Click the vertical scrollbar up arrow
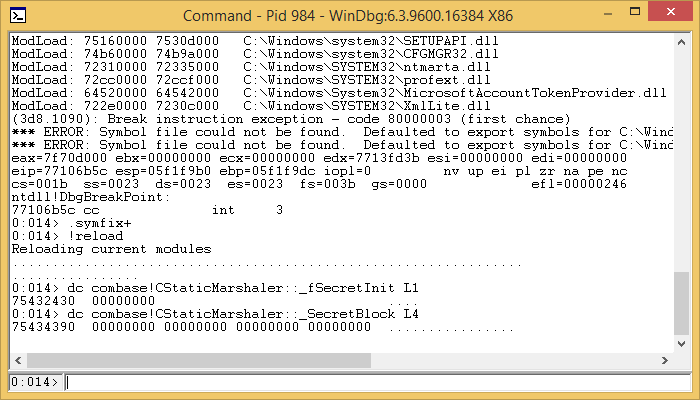The height and width of the screenshot is (400, 700). tap(681, 40)
